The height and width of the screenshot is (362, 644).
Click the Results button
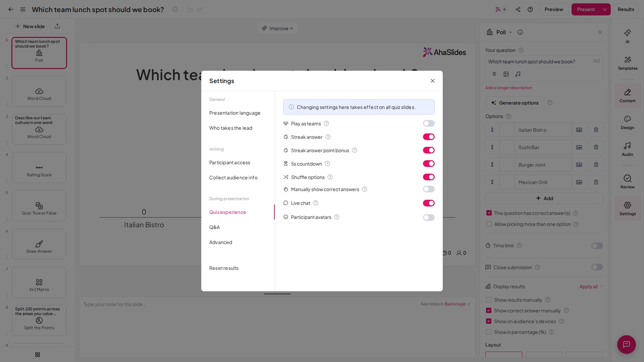pos(626,9)
